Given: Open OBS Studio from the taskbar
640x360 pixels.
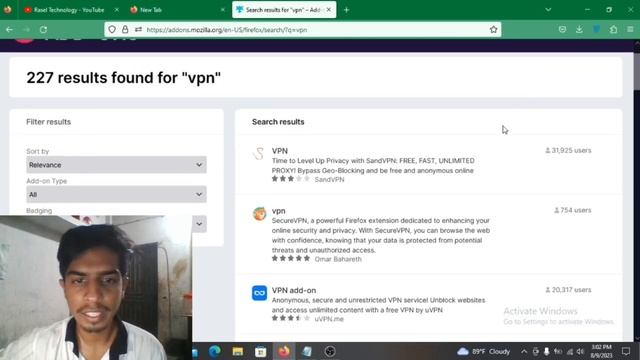Looking at the screenshot, I should tap(330, 351).
